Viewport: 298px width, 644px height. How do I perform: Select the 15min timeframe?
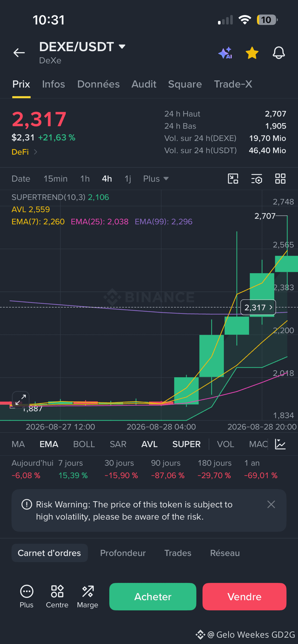tap(55, 179)
